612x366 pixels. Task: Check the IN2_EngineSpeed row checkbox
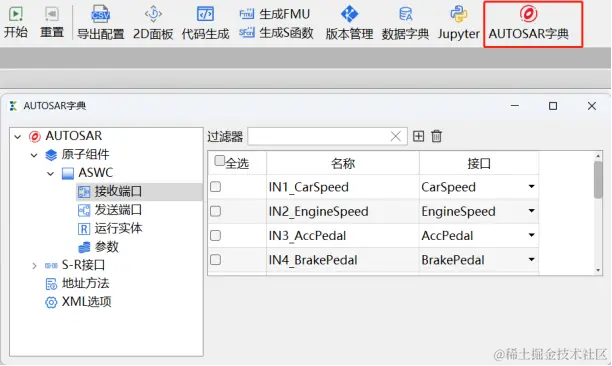click(x=215, y=211)
